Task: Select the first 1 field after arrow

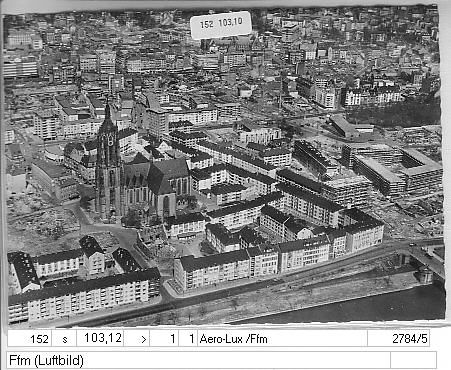Action: coord(164,338)
